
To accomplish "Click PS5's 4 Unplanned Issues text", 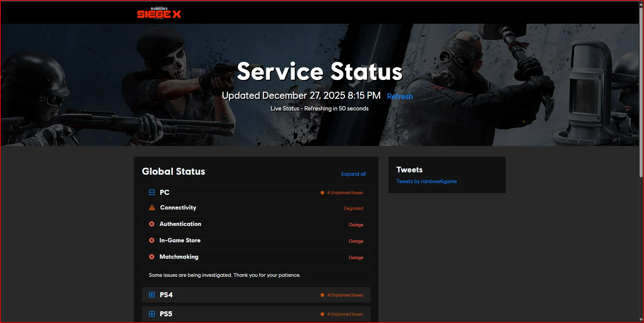I will 345,314.
